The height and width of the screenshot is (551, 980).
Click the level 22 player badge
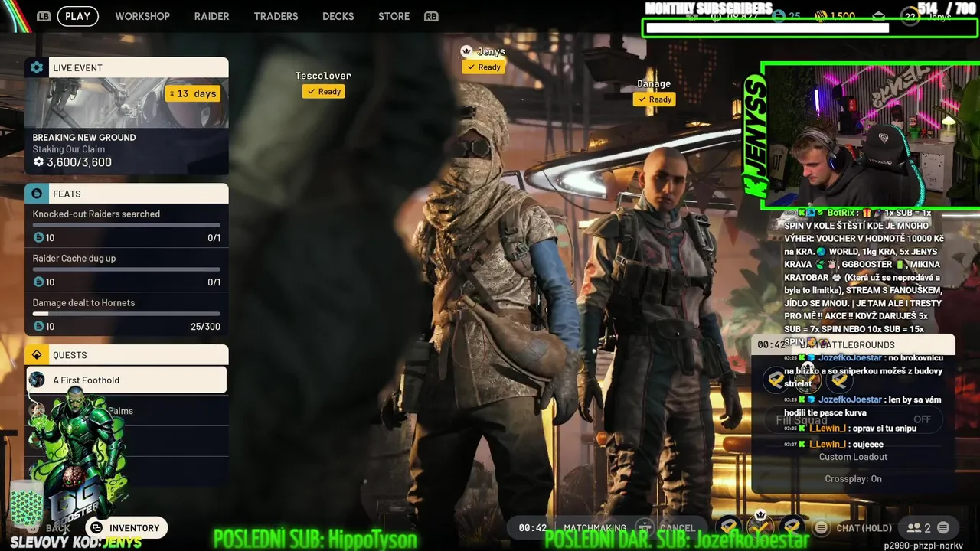pyautogui.click(x=910, y=17)
